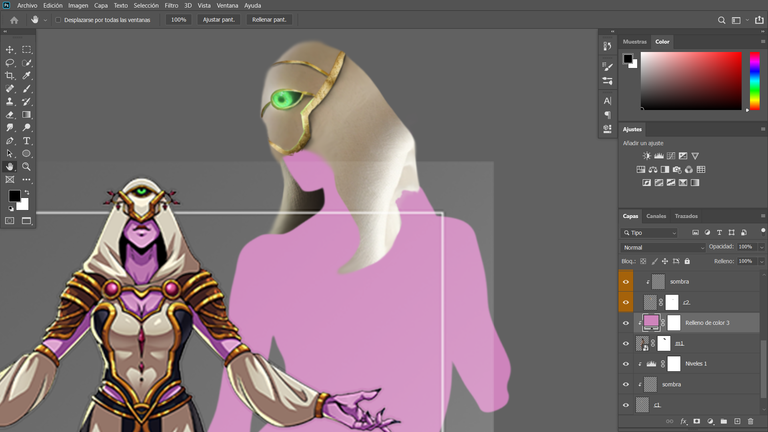Open the Hand tool preset dropdown arrow

(45, 20)
